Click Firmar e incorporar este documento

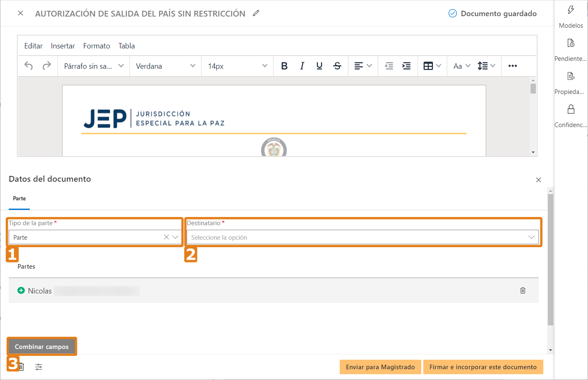point(483,367)
